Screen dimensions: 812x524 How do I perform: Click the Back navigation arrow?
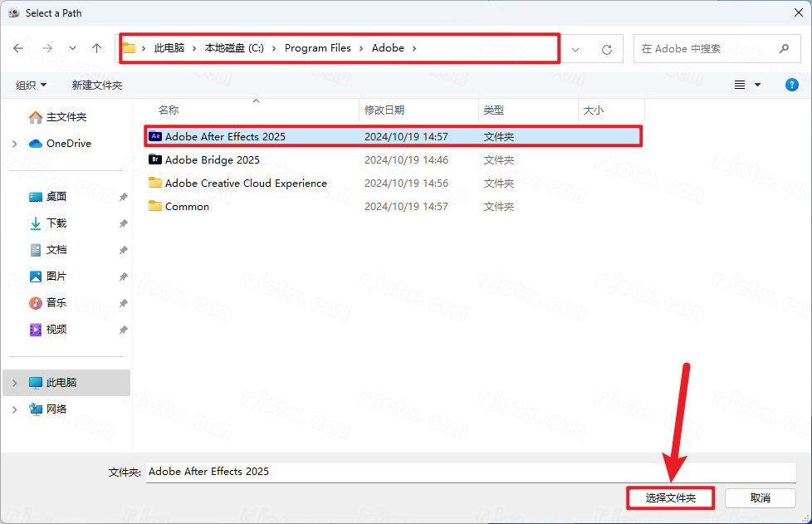point(18,49)
